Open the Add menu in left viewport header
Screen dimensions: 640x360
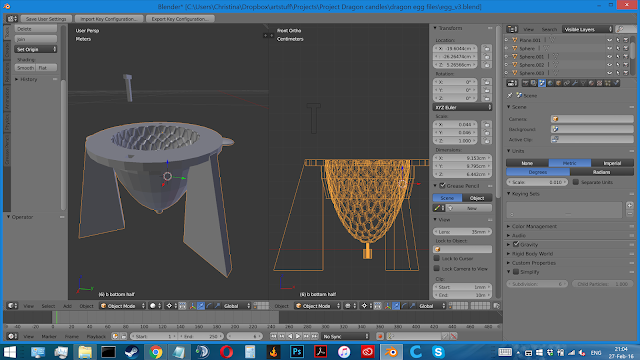point(67,306)
